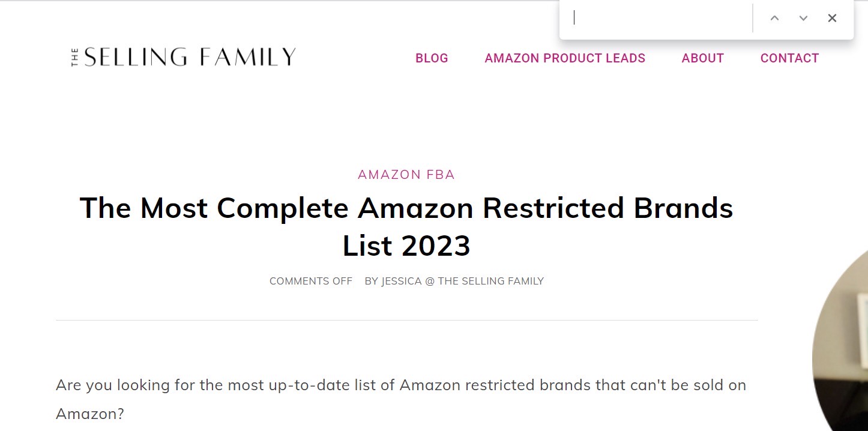Navigate to the Contact page

tap(789, 58)
